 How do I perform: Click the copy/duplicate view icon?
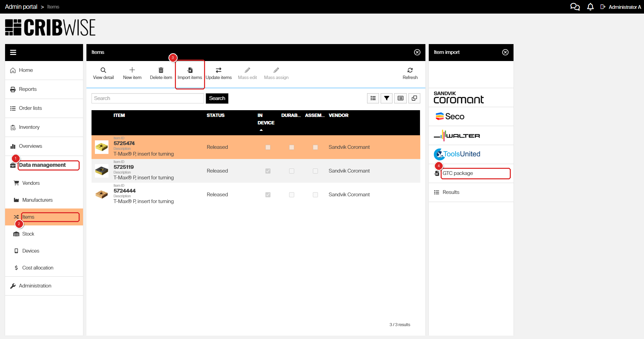(414, 98)
